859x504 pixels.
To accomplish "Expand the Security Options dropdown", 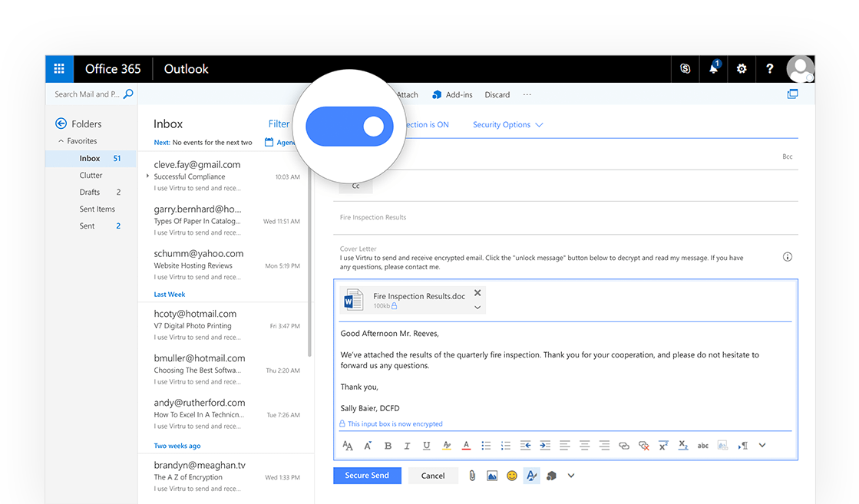I will pos(508,125).
